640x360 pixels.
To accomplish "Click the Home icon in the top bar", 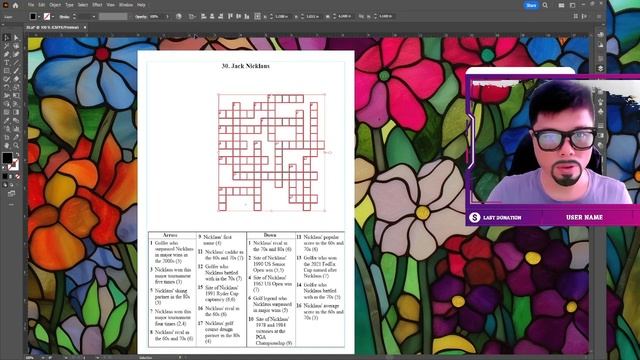I will coord(16,5).
